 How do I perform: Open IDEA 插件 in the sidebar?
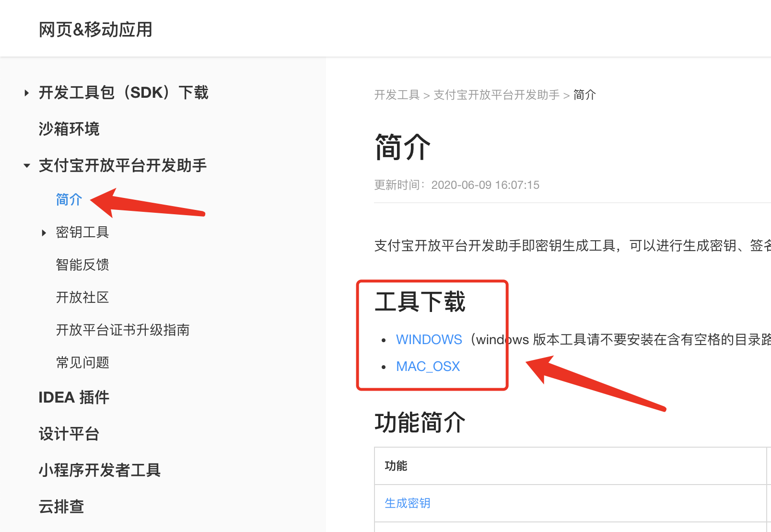(74, 397)
